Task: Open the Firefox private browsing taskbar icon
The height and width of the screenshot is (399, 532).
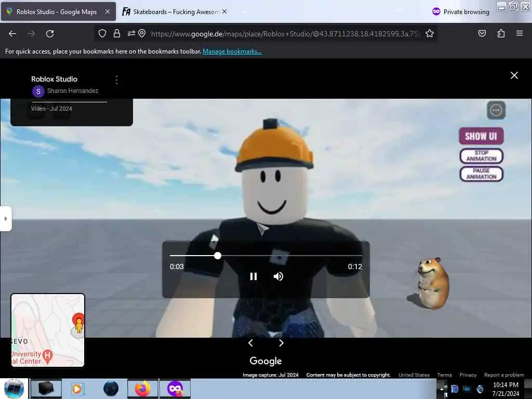Action: [175, 389]
